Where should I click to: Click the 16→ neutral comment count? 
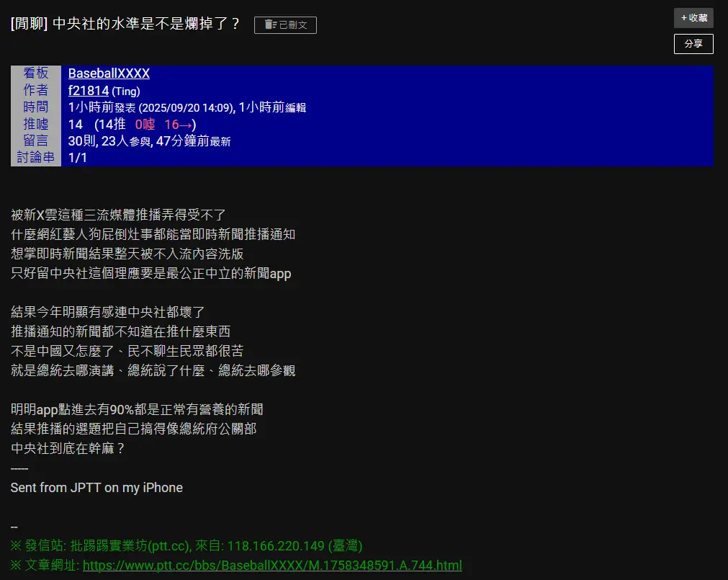click(179, 125)
